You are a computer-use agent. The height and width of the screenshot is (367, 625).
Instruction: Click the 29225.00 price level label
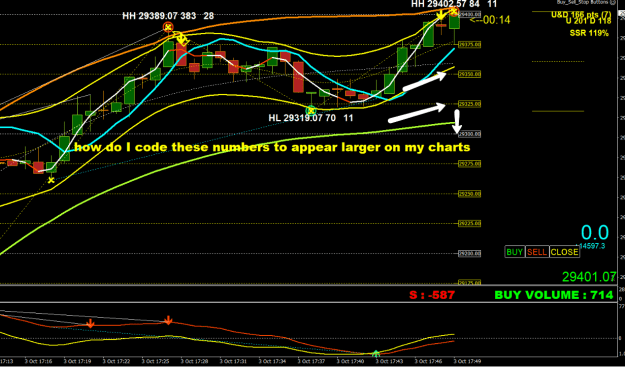click(470, 224)
